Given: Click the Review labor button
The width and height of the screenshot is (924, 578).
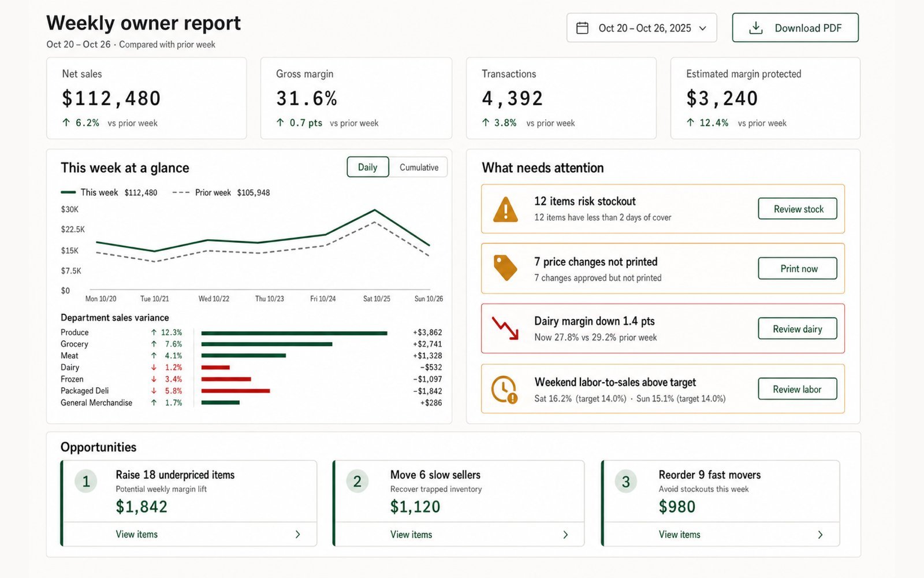Looking at the screenshot, I should 798,389.
